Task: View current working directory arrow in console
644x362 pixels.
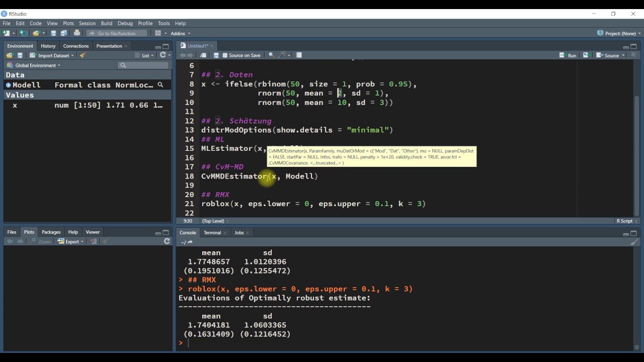Action: [x=190, y=242]
